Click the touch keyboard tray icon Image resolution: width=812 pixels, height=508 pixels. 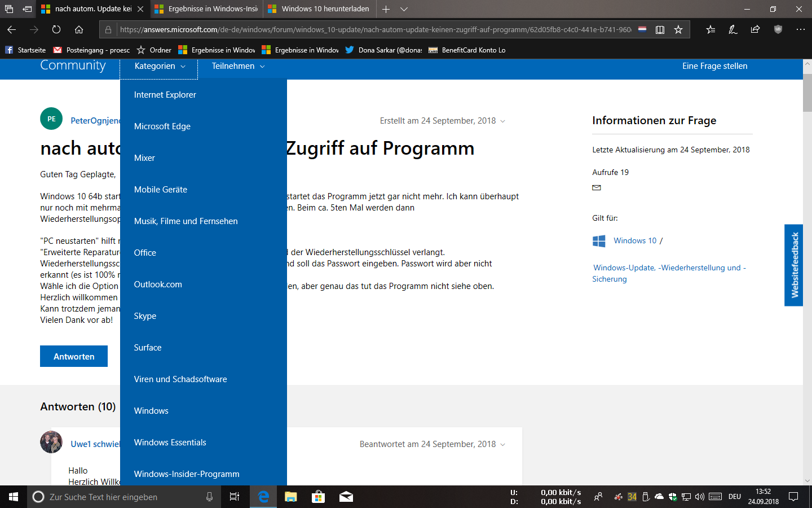coord(716,497)
